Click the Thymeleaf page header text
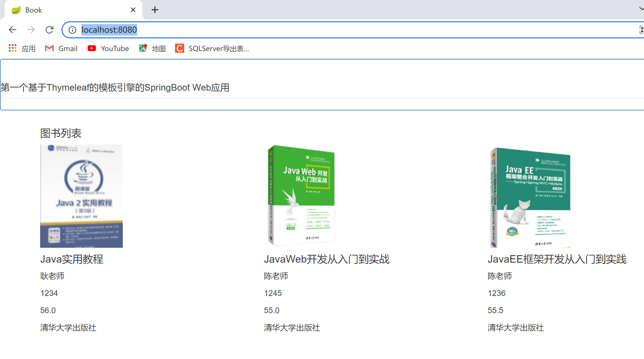Screen dimensions: 644x359 tap(115, 87)
